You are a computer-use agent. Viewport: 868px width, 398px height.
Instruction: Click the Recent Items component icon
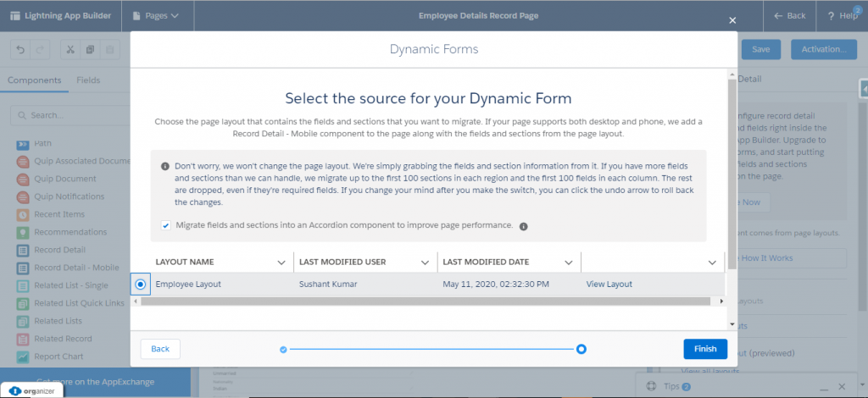pyautogui.click(x=23, y=214)
